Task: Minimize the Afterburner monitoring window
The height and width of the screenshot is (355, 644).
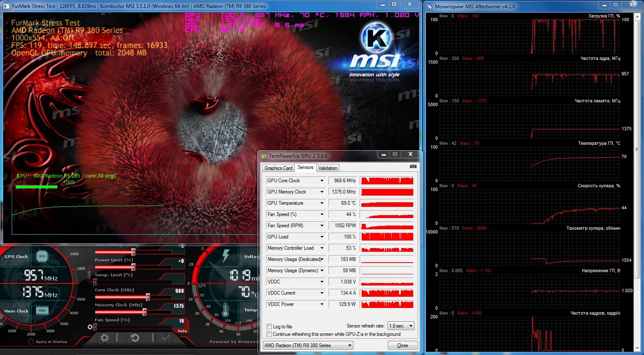Action: point(604,5)
